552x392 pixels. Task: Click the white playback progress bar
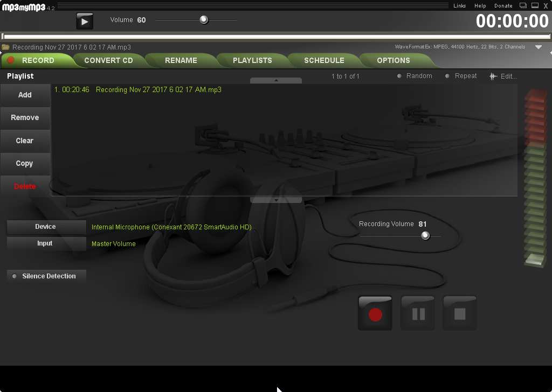pyautogui.click(x=276, y=36)
